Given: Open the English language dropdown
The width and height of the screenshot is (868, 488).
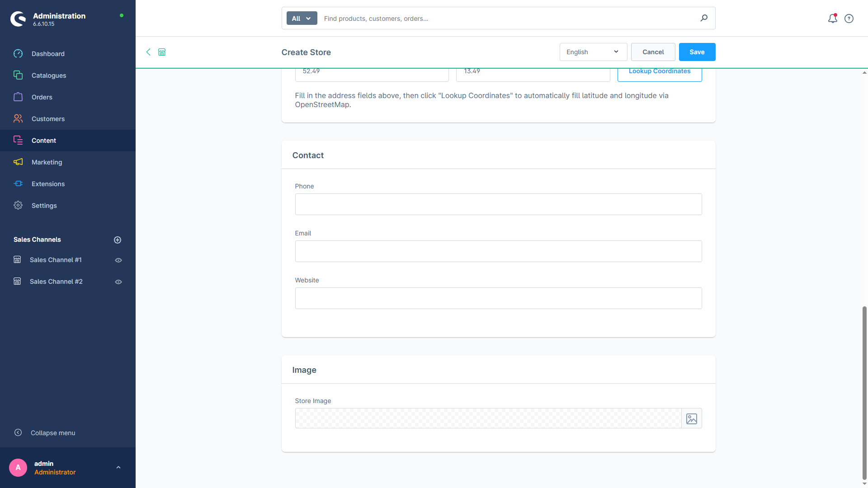Looking at the screenshot, I should (593, 52).
